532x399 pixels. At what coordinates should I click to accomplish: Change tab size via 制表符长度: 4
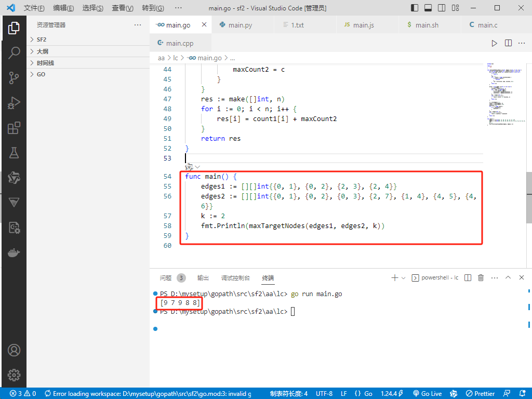point(289,394)
